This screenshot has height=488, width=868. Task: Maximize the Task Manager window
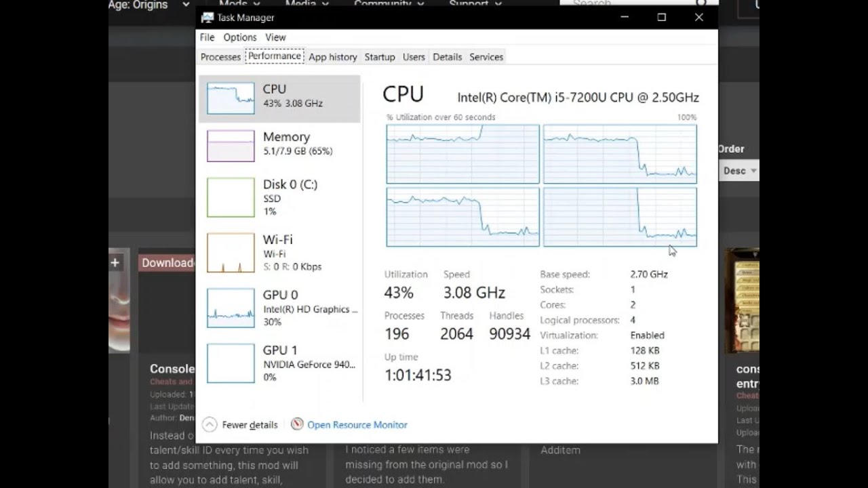point(662,18)
